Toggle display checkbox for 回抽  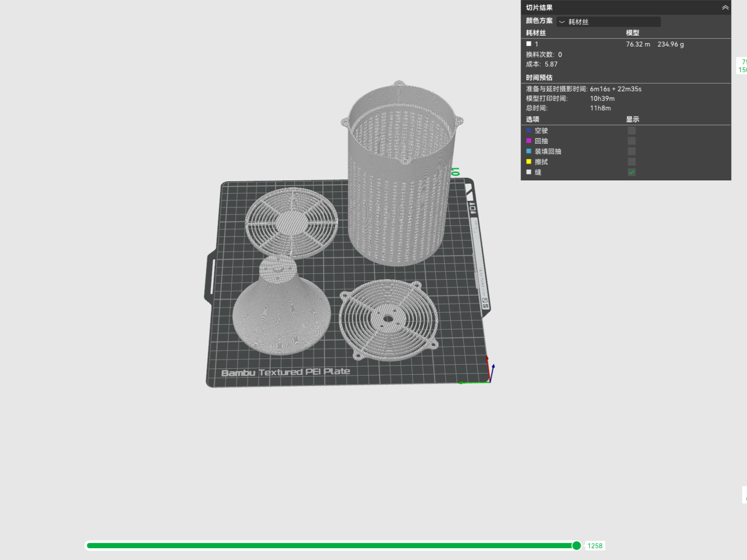pos(632,141)
